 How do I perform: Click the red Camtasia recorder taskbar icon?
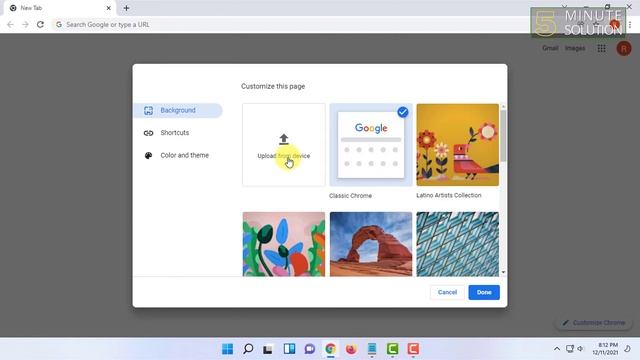click(x=413, y=349)
